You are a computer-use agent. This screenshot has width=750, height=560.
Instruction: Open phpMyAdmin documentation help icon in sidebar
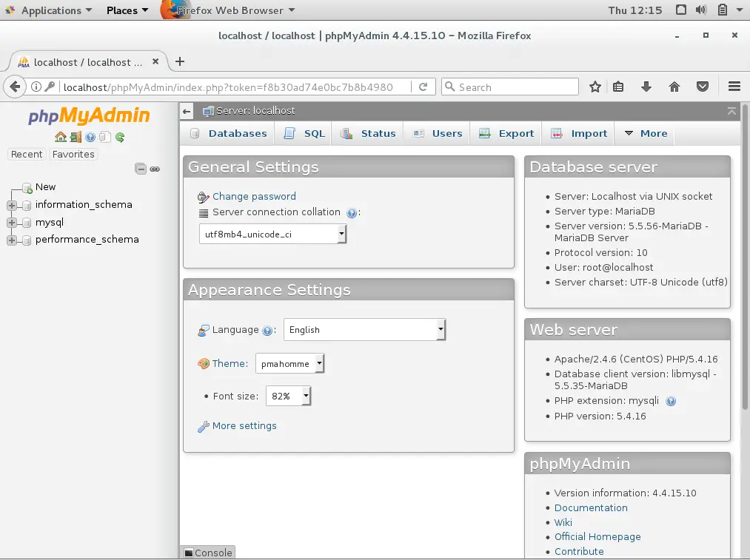point(90,137)
